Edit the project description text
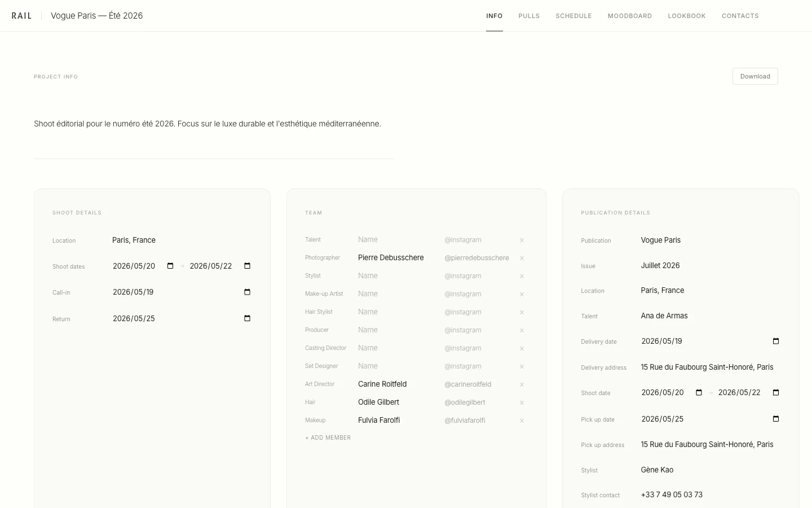Viewport: 812px width, 508px height. (208, 124)
